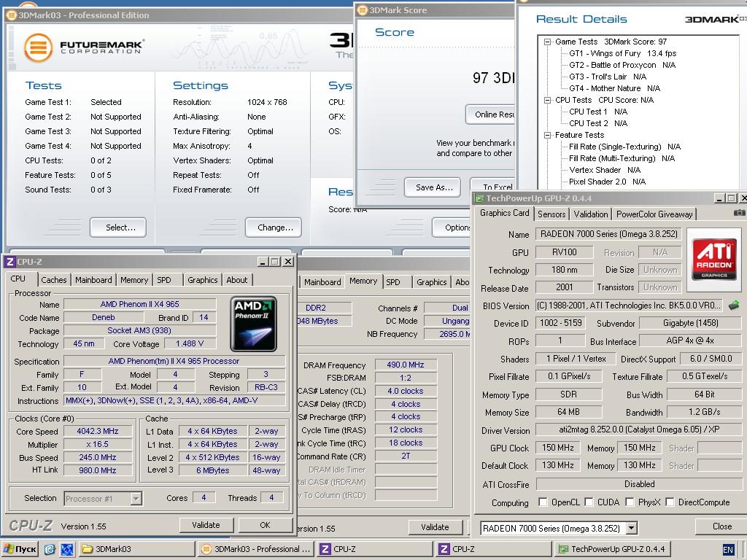This screenshot has width=747, height=560.
Task: Open the Пуск start button
Action: pos(20,549)
